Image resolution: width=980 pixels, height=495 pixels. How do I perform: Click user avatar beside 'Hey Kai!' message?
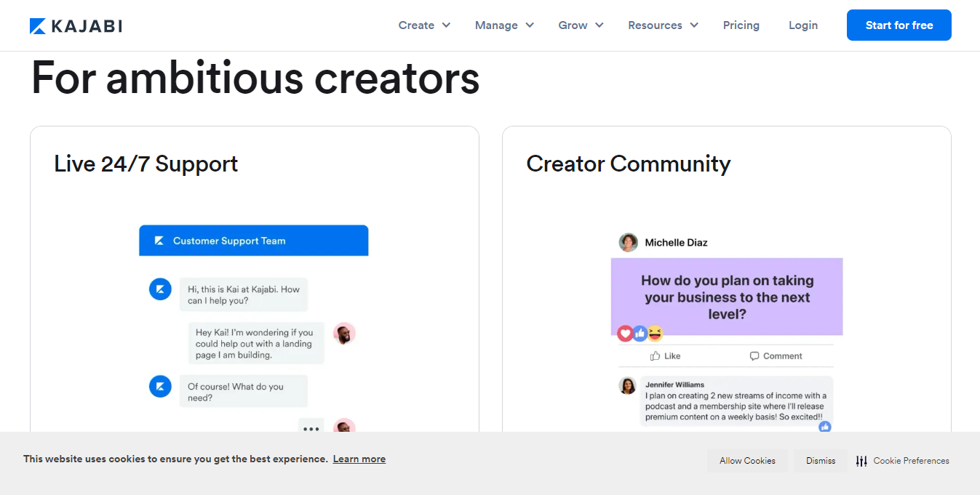tap(344, 334)
